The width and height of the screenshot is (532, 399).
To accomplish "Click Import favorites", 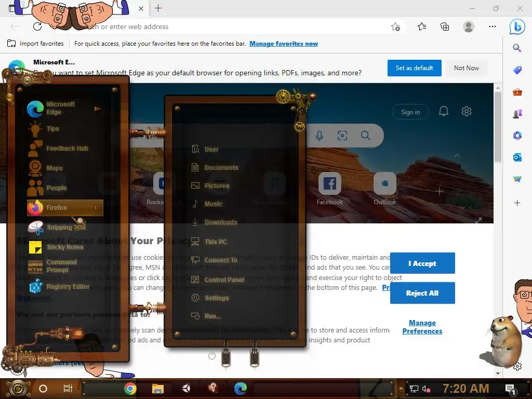I will point(35,44).
